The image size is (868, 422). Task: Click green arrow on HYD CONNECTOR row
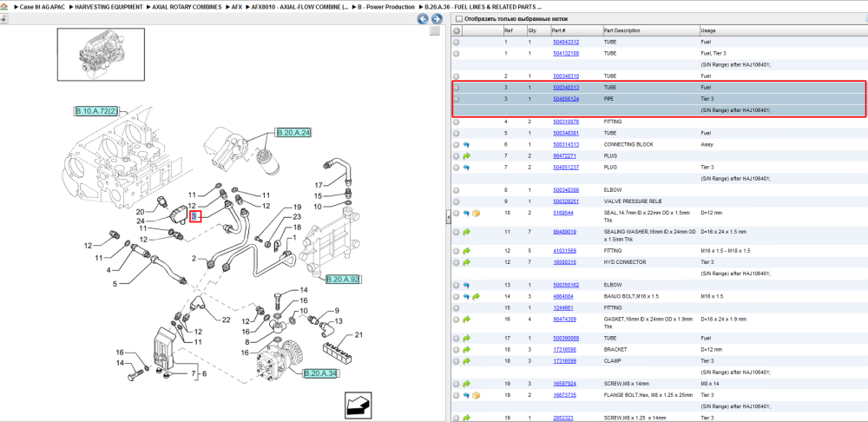pyautogui.click(x=466, y=262)
